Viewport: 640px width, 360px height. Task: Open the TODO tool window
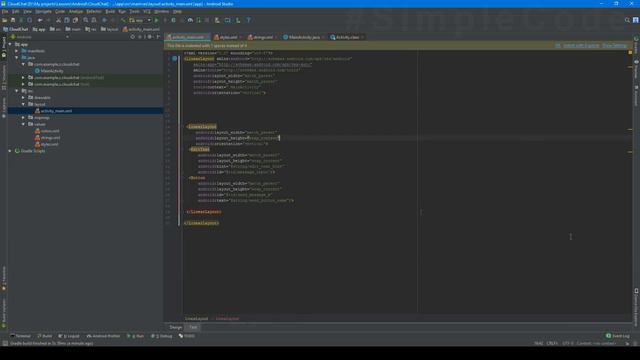pos(187,336)
